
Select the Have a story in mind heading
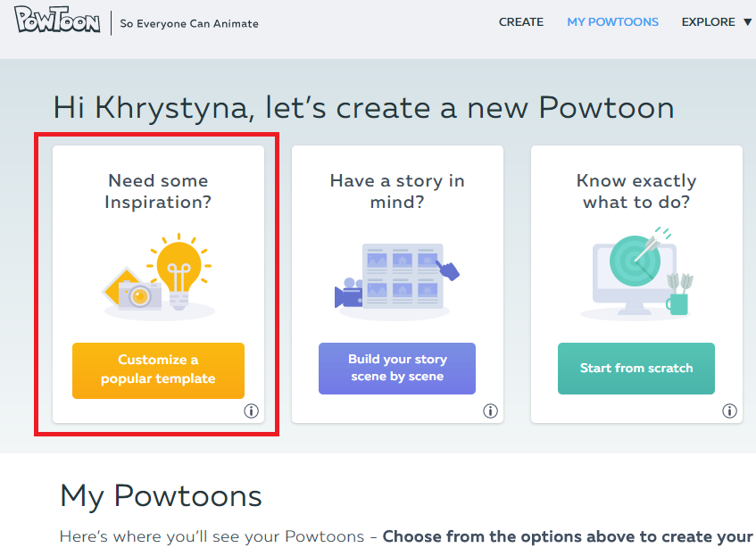coord(397,192)
